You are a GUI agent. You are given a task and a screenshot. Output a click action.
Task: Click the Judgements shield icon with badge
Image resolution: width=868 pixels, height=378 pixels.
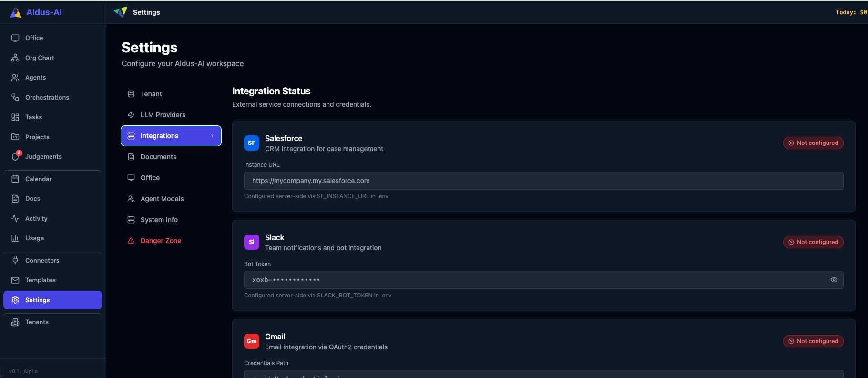pos(16,156)
